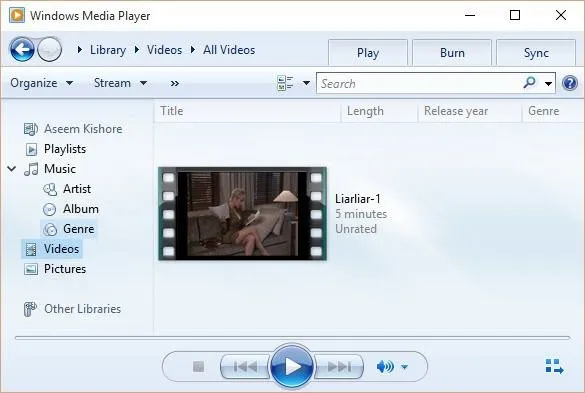Switch to Now Playing view icon
The height and width of the screenshot is (393, 585).
(x=554, y=366)
